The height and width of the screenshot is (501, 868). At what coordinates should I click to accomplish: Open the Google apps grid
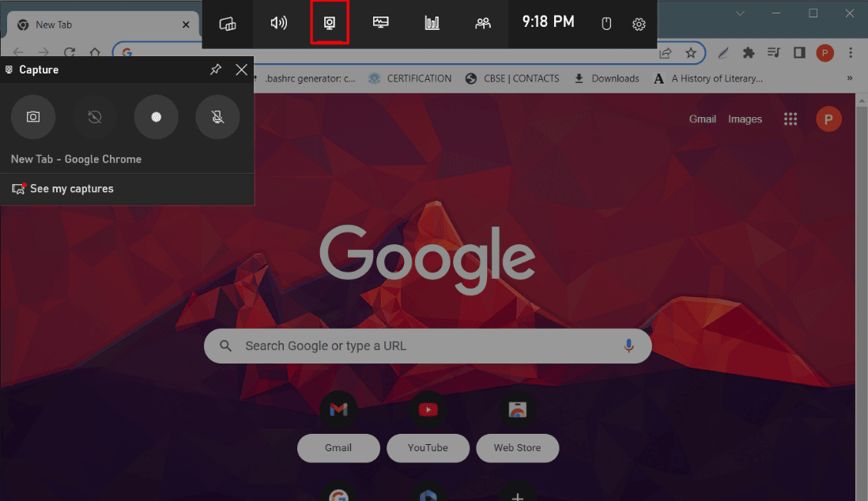click(x=791, y=119)
